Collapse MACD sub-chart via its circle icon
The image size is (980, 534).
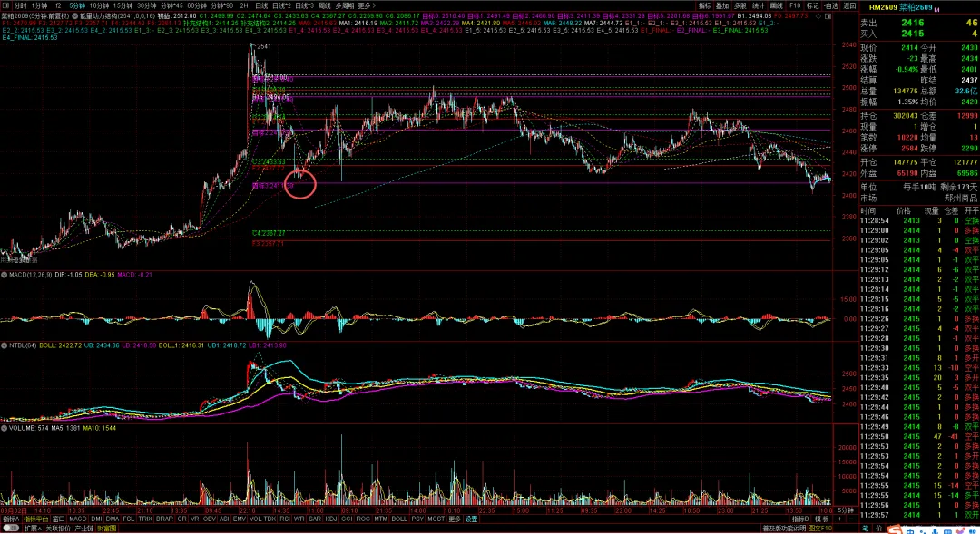point(5,275)
